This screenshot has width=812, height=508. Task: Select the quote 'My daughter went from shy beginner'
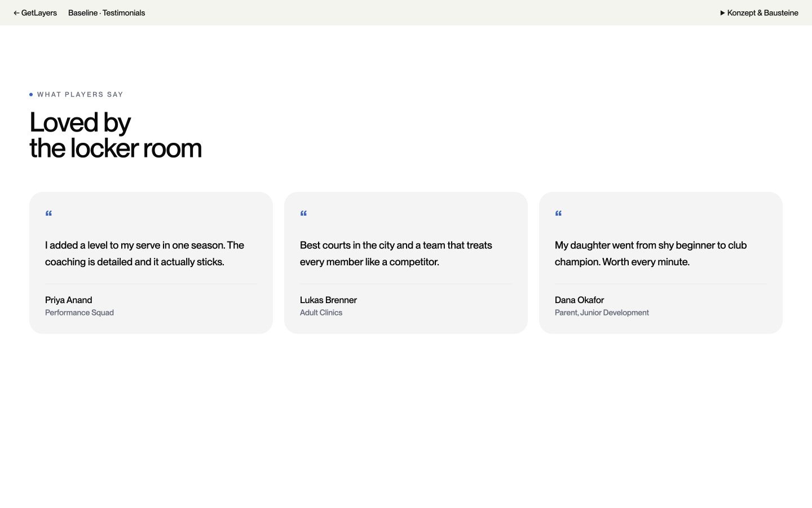pyautogui.click(x=651, y=253)
